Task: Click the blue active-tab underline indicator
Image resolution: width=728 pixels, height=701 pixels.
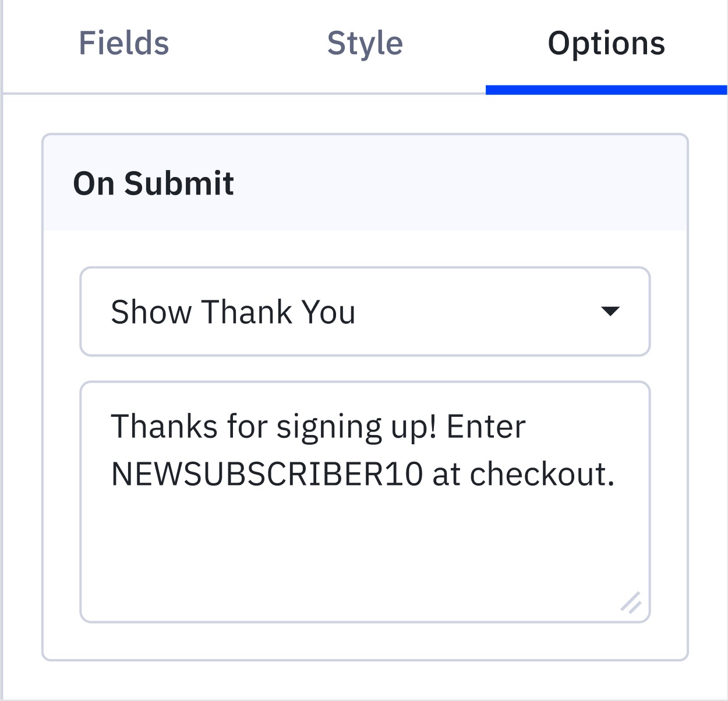Action: [606, 90]
